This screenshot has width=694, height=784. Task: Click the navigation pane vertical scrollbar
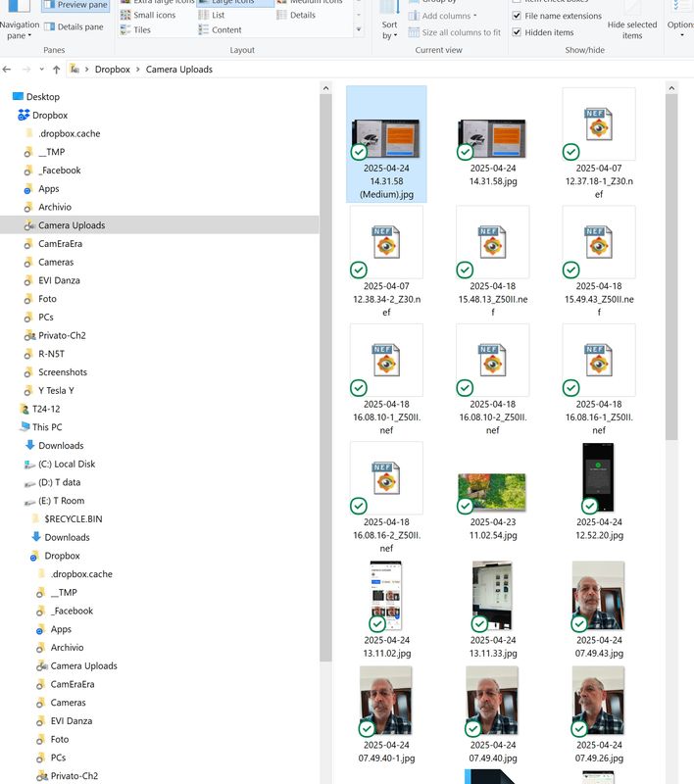[x=324, y=392]
